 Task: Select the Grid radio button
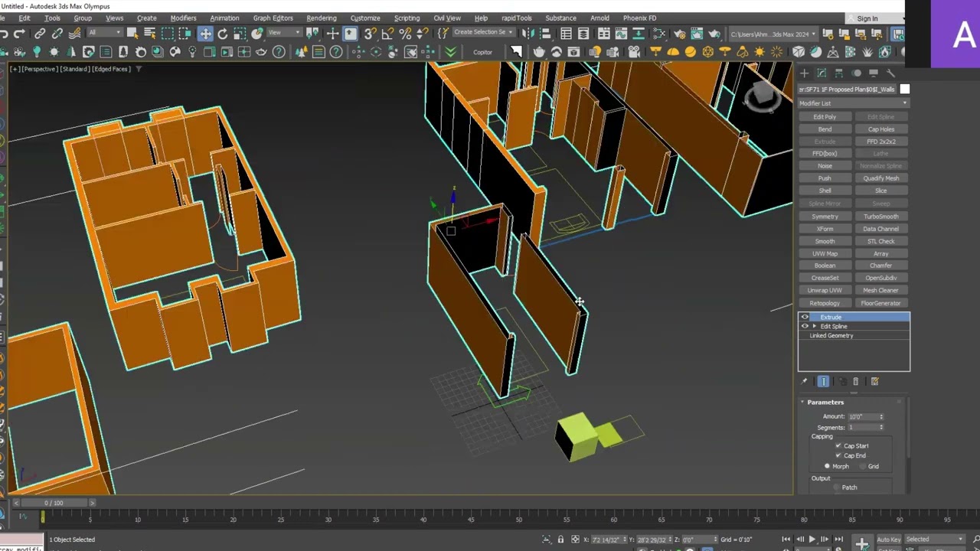click(863, 466)
